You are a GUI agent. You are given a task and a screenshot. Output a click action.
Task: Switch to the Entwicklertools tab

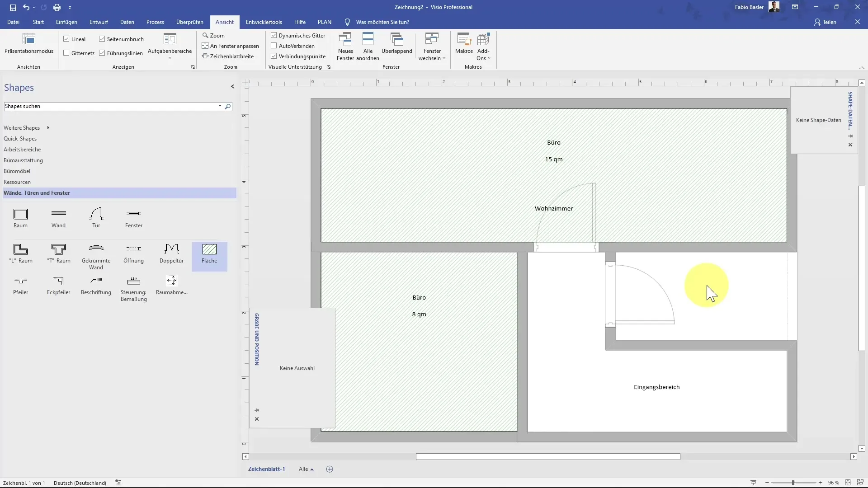tap(264, 22)
